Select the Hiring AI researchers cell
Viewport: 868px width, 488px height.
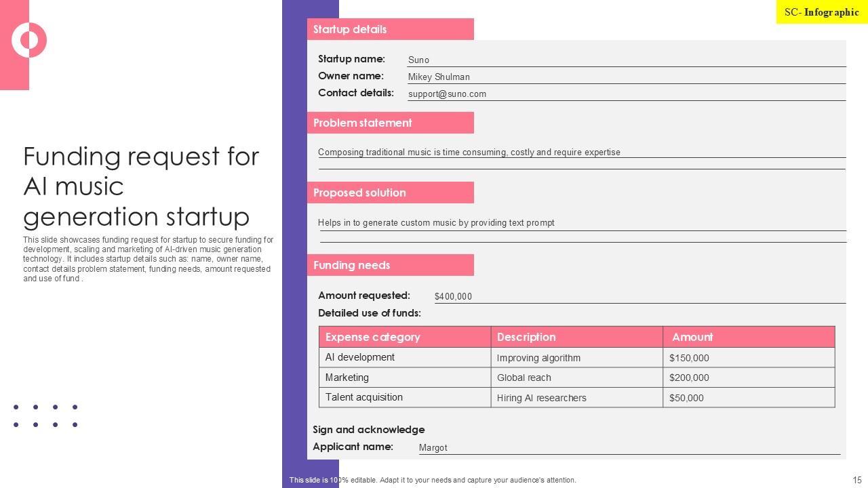(x=576, y=398)
